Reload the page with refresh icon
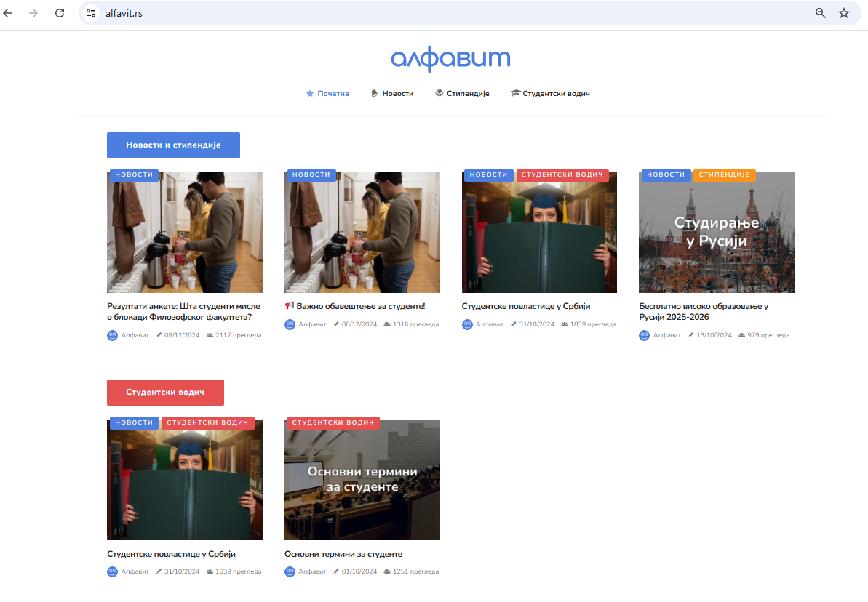 60,13
